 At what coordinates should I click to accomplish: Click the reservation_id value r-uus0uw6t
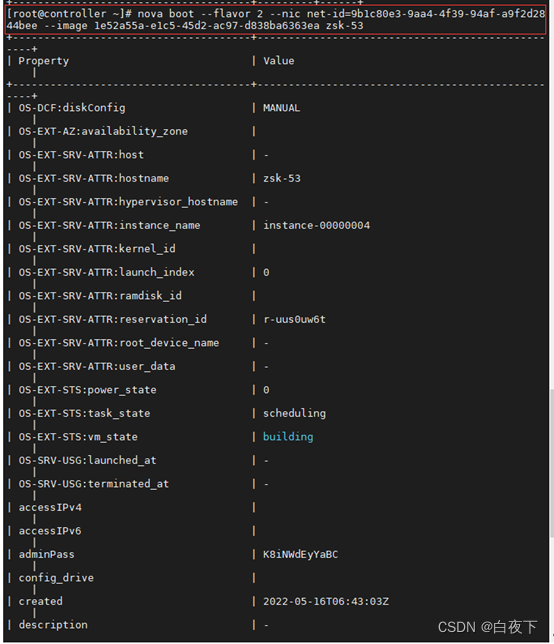[x=294, y=320]
